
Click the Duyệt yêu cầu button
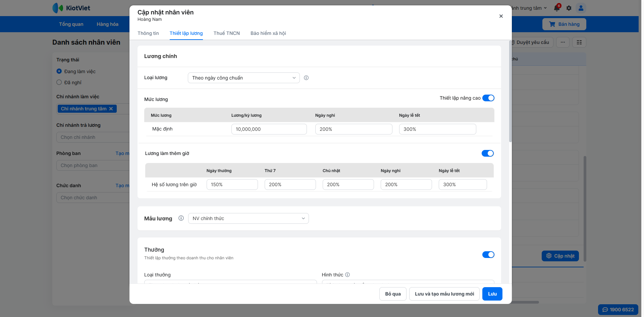(x=532, y=42)
